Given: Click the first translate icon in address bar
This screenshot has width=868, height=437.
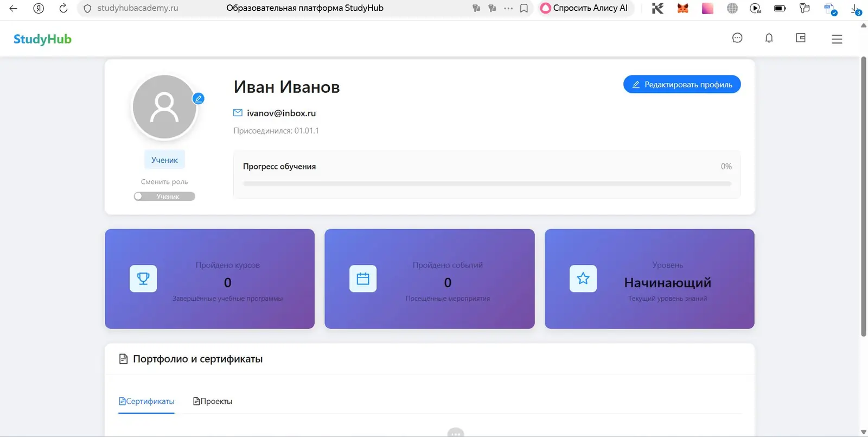Looking at the screenshot, I should (x=476, y=8).
